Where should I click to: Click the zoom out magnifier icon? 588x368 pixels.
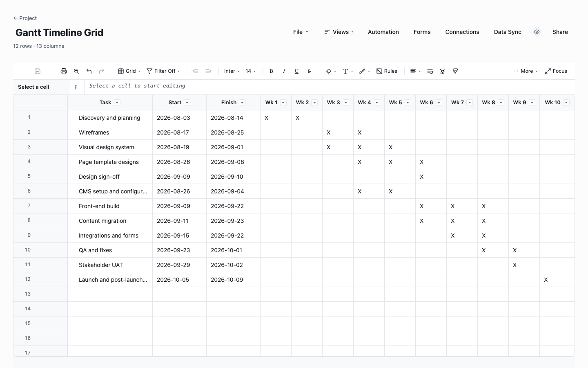coord(76,71)
